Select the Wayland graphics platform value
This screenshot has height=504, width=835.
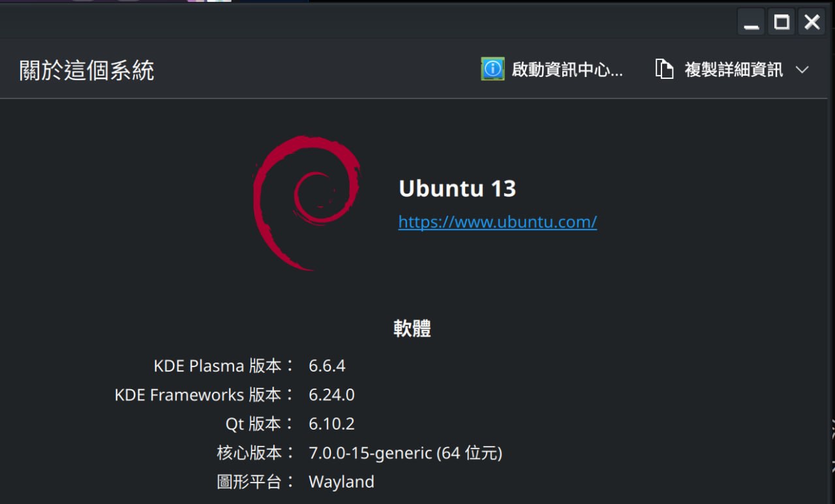click(341, 482)
